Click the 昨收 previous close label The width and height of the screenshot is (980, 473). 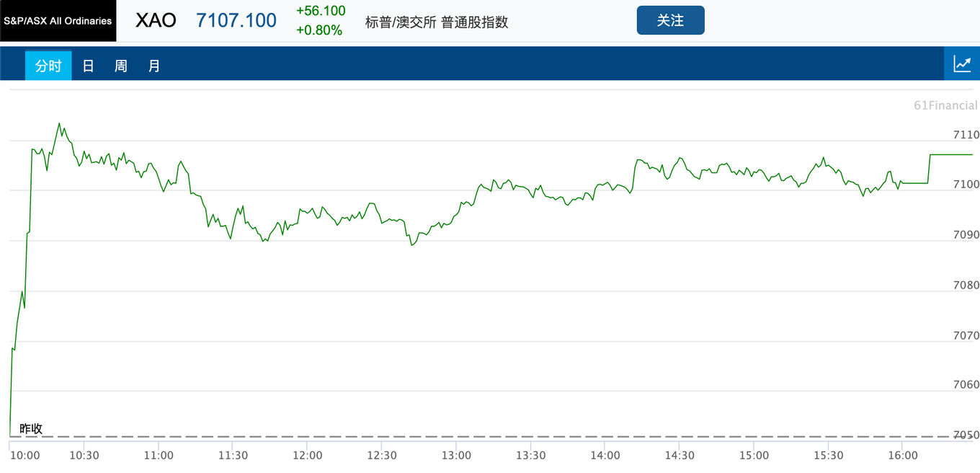[31, 428]
